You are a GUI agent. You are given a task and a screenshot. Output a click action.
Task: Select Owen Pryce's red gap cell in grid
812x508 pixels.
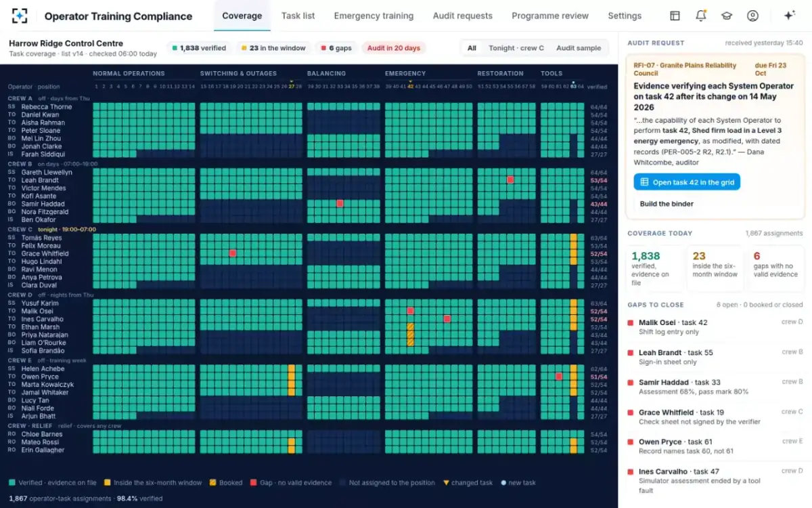559,377
